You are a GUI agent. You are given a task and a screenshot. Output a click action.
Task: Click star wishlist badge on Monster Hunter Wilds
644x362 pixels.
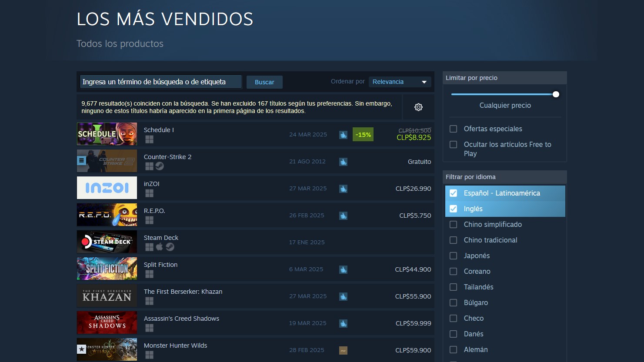[x=81, y=349]
